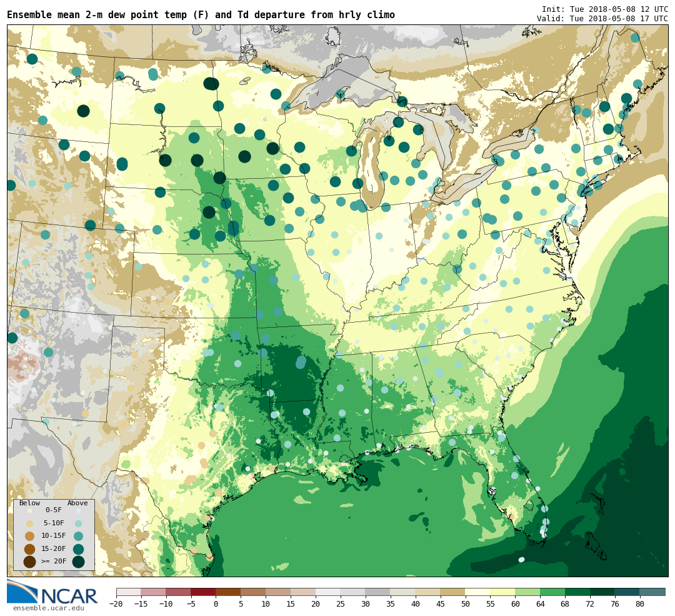675x616 pixels.
Task: Click the 'Below' legend column heading
Action: (x=29, y=503)
